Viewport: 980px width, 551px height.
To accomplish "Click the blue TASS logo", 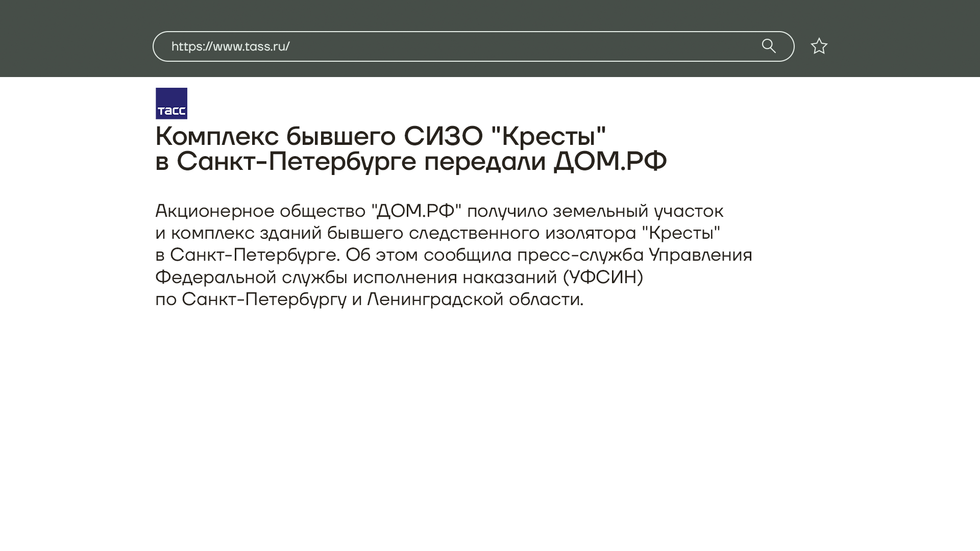I will click(171, 104).
